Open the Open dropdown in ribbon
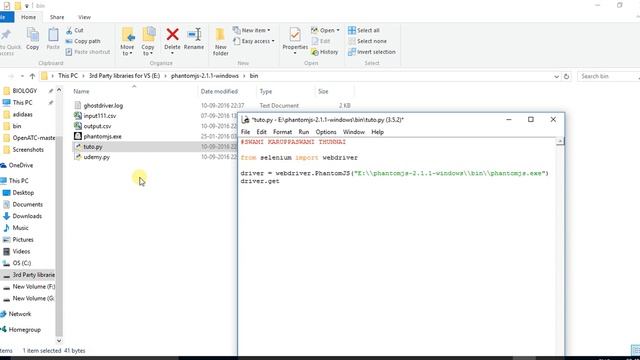The height and width of the screenshot is (360, 640). coord(325,30)
